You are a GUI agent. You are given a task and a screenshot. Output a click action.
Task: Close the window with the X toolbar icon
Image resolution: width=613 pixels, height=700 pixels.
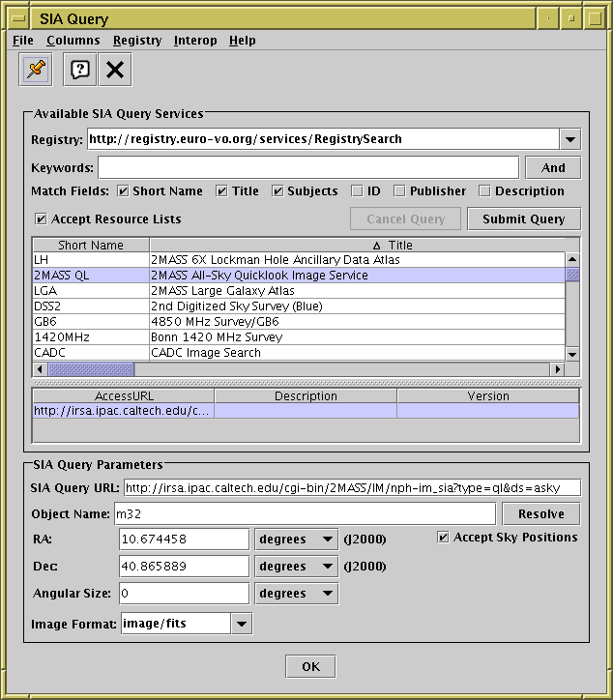[115, 70]
